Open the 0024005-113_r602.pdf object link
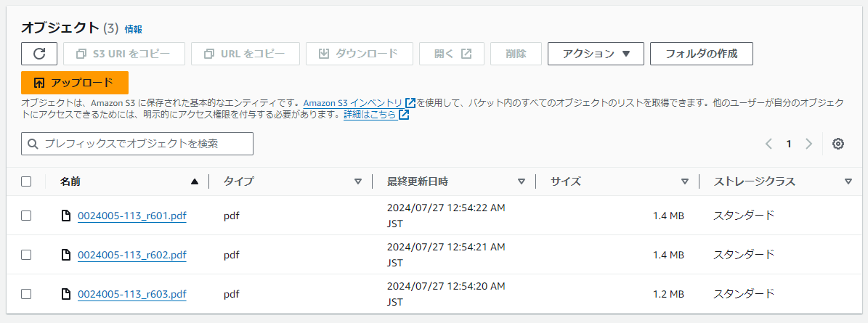Image resolution: width=868 pixels, height=323 pixels. tap(132, 255)
